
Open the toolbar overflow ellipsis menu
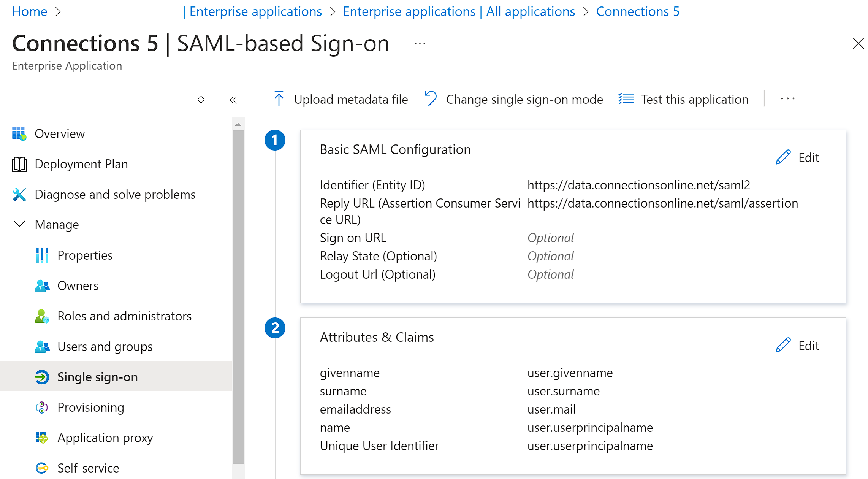pos(788,99)
